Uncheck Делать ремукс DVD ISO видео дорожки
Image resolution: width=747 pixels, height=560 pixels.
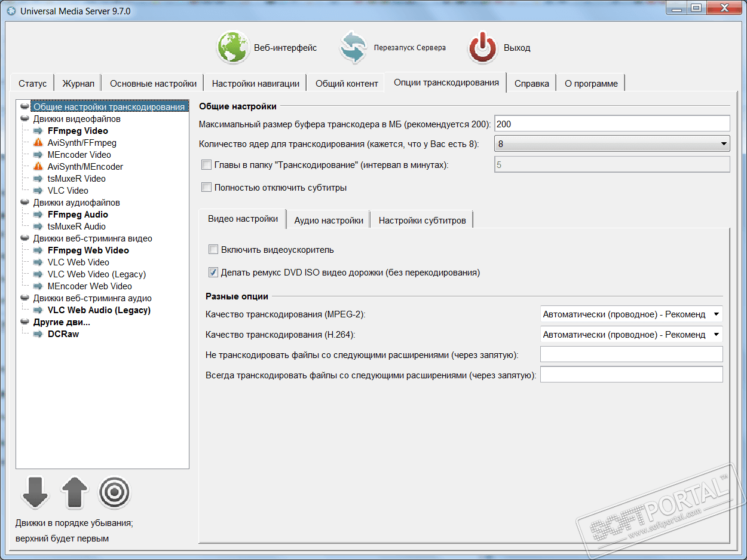point(213,273)
